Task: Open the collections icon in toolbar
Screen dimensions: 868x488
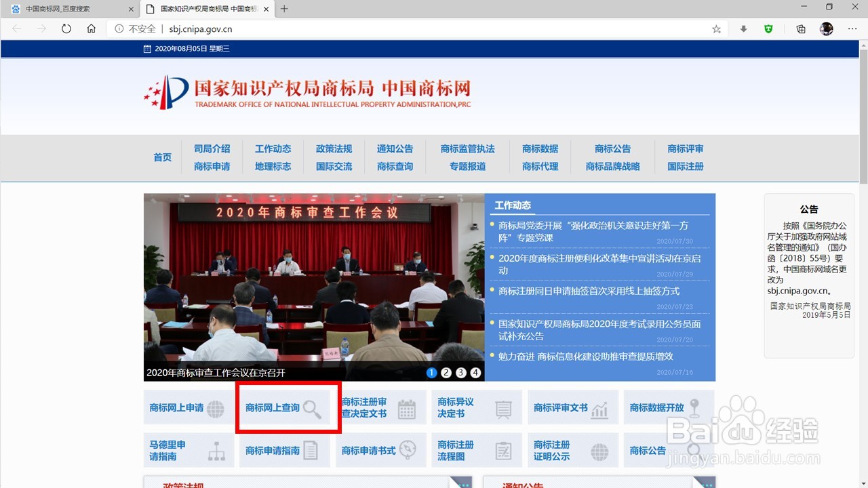Action: 801,29
